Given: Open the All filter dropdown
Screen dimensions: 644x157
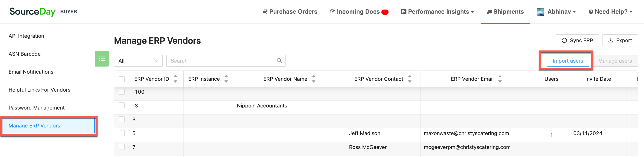Looking at the screenshot, I should click(138, 61).
